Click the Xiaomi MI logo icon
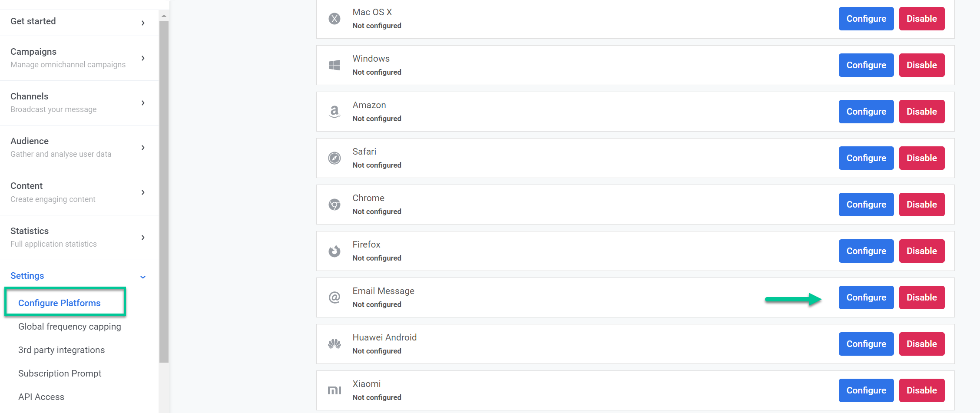This screenshot has height=413, width=980. click(334, 390)
